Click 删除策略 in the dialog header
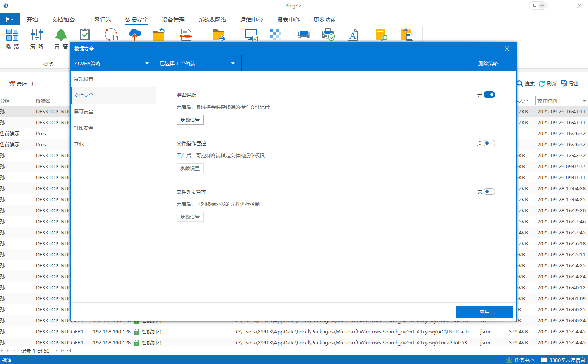Screen dimensions: 588x364 click(488, 64)
